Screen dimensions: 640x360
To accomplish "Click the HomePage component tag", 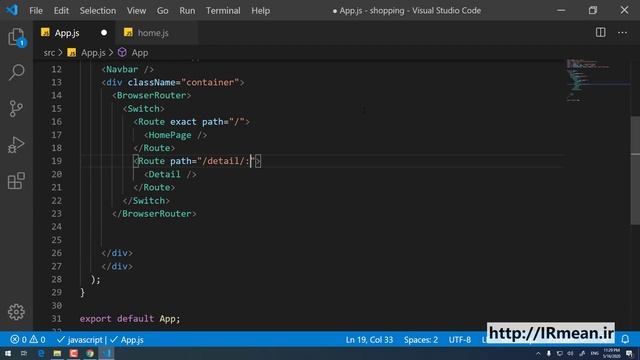I will tap(176, 135).
